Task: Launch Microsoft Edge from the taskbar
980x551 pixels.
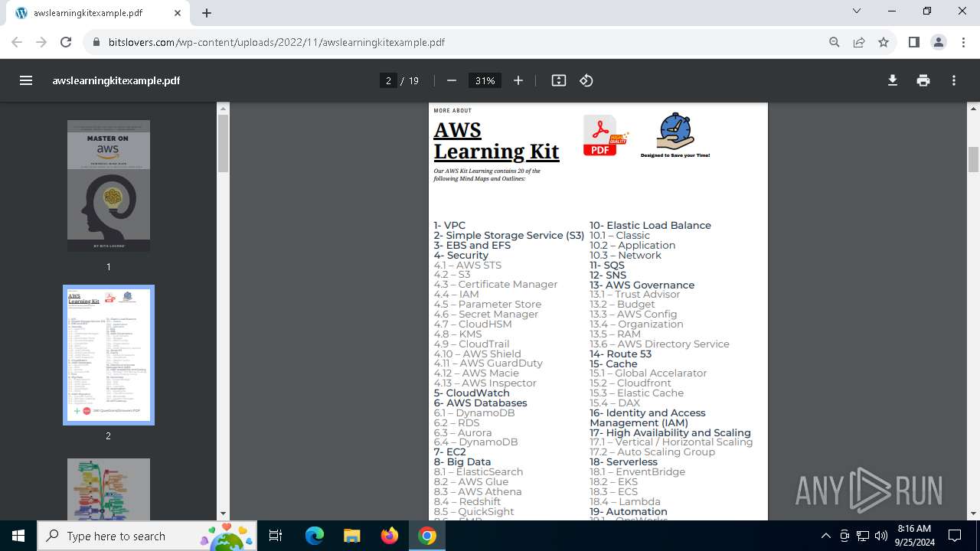Action: coord(315,536)
